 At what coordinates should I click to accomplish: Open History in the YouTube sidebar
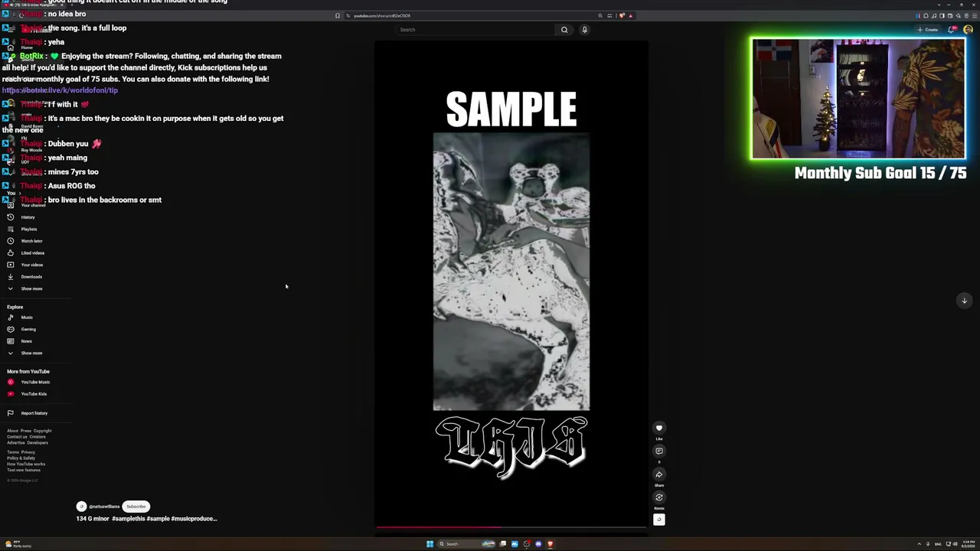(x=28, y=217)
